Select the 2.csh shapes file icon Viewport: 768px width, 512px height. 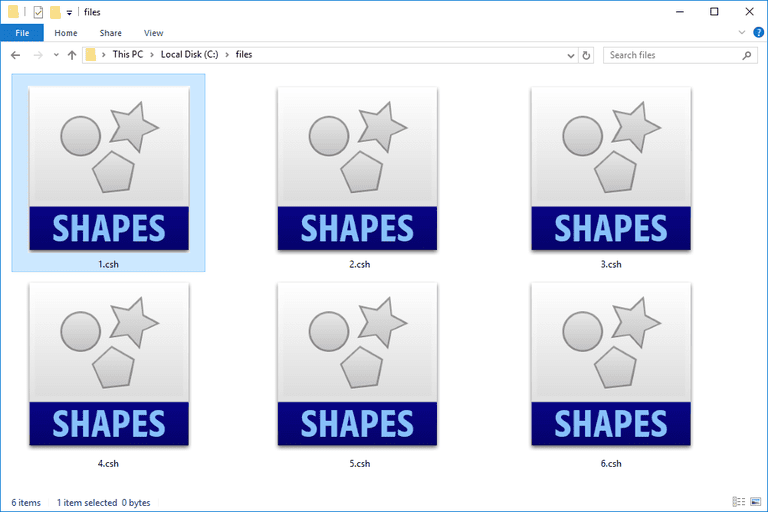(x=357, y=169)
